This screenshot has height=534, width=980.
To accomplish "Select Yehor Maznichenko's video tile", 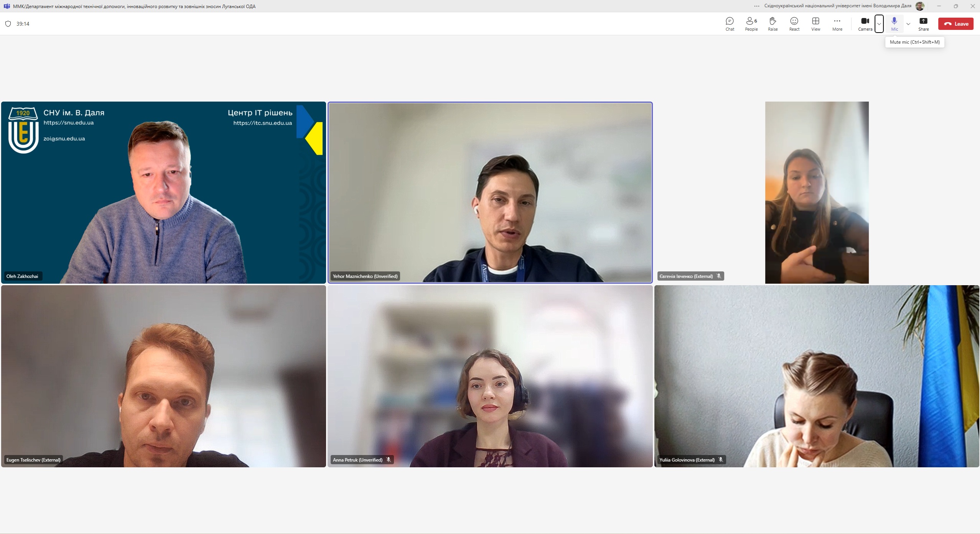I will pos(490,192).
